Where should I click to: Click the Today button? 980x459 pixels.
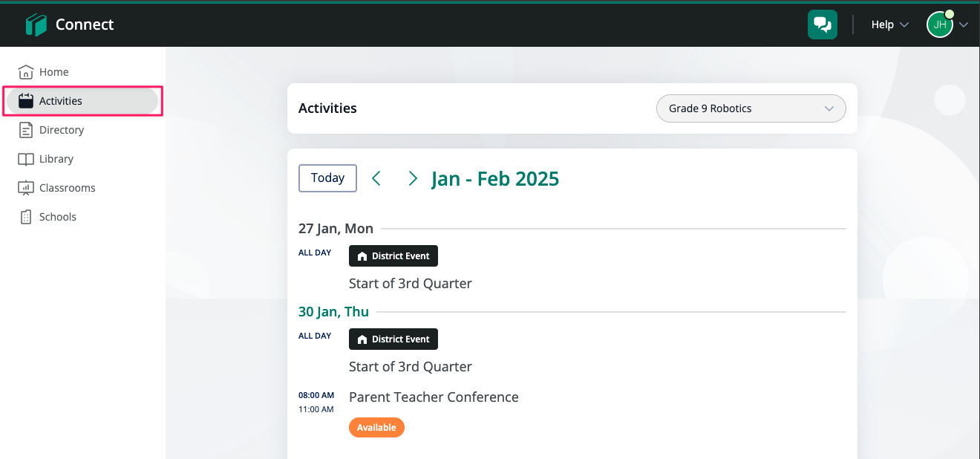tap(327, 178)
